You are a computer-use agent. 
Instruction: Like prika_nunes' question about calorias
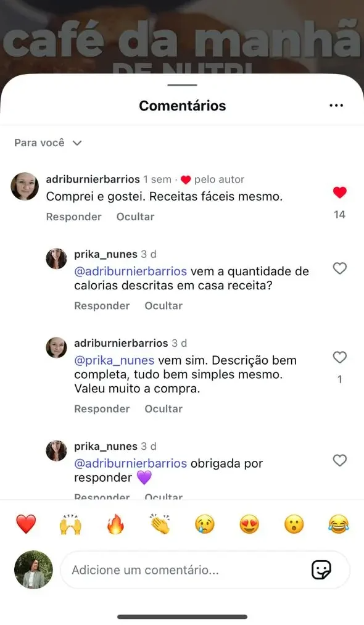pos(340,268)
